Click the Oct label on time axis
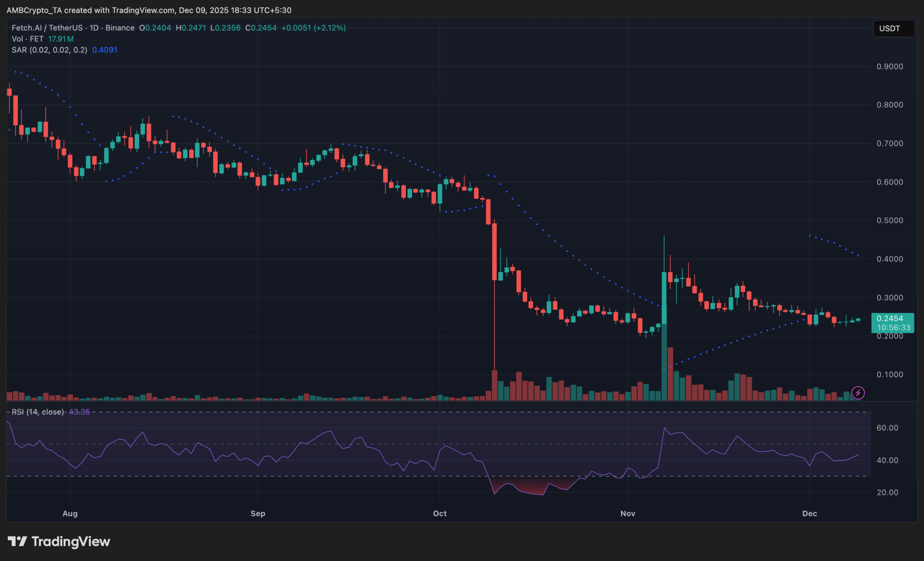The image size is (924, 561). 439,513
